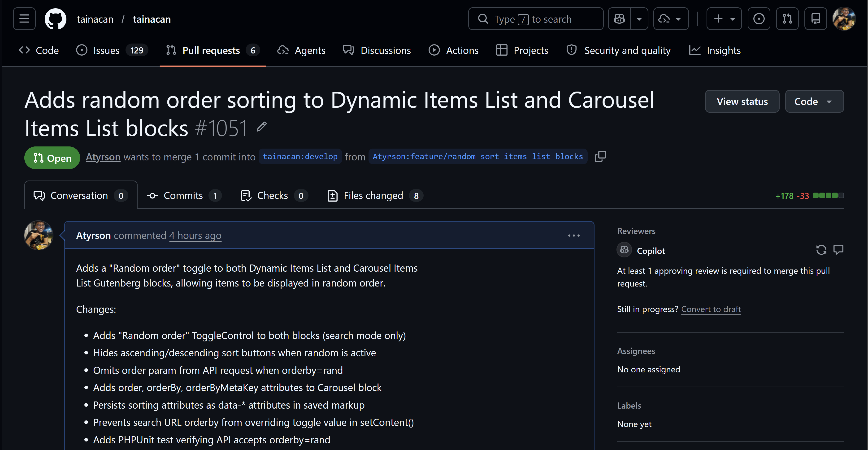Open your issues icon in header

click(x=759, y=19)
